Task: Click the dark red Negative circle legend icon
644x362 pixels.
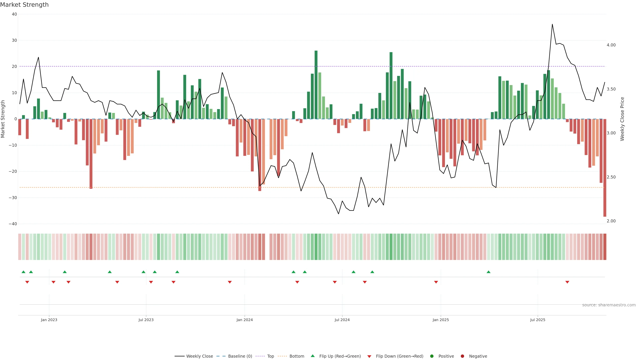Action: [x=462, y=356]
